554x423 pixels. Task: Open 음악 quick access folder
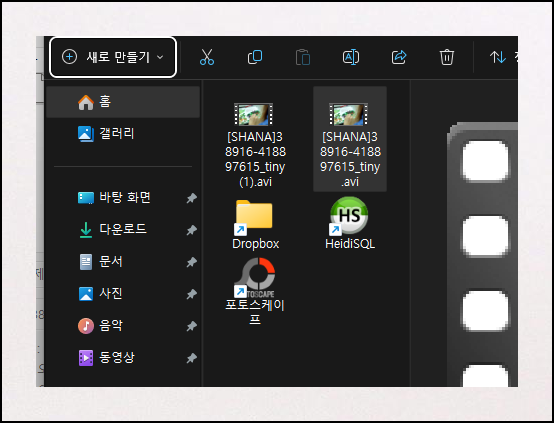coord(123,325)
